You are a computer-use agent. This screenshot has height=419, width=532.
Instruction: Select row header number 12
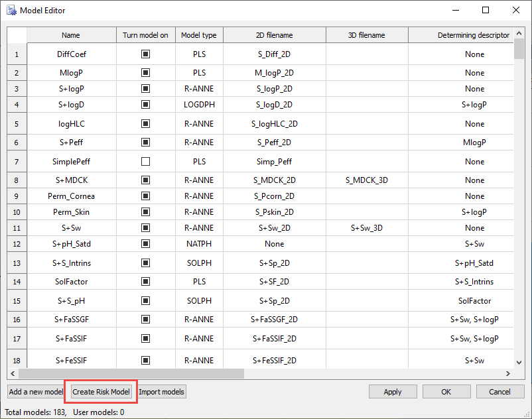pyautogui.click(x=17, y=244)
